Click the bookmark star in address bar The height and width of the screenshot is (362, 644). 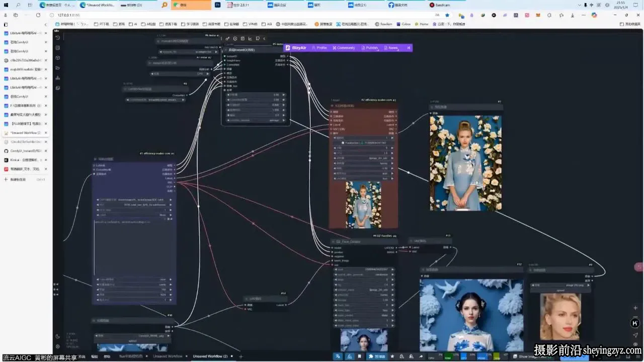pos(447,15)
